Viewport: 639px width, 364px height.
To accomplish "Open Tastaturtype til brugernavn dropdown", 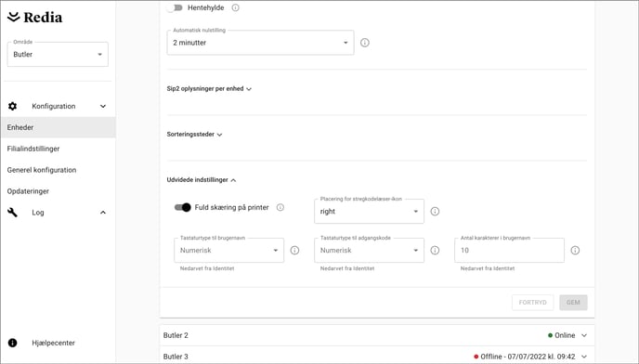I will [x=228, y=251].
